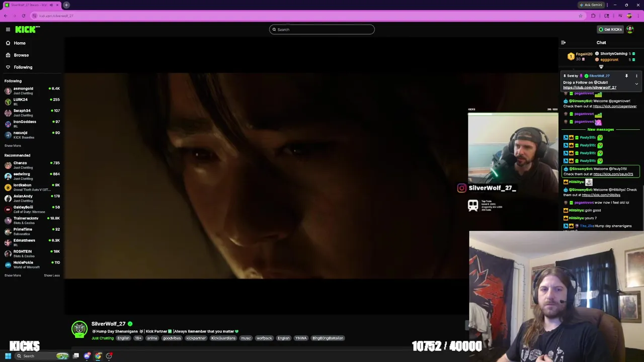The height and width of the screenshot is (362, 644).
Task: Click egggcrust in the gift leaderboard
Action: pyautogui.click(x=609, y=60)
